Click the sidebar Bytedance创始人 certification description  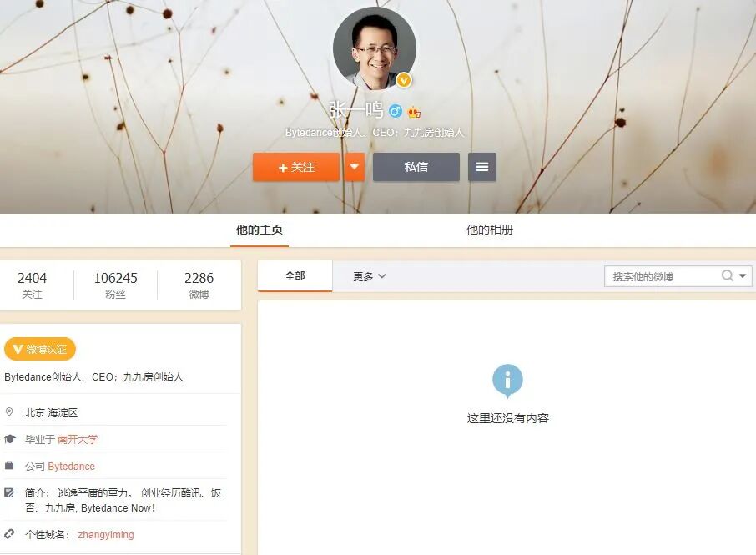click(94, 377)
